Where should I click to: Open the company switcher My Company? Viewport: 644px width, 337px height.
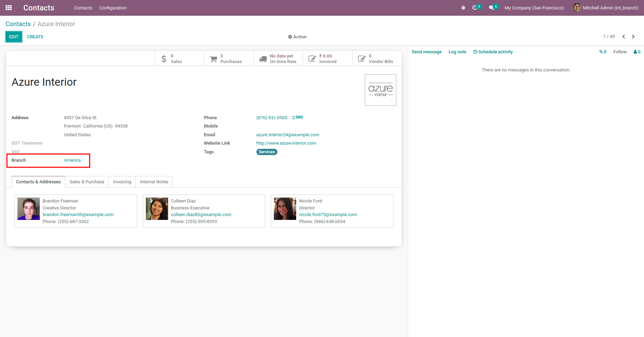(x=534, y=8)
